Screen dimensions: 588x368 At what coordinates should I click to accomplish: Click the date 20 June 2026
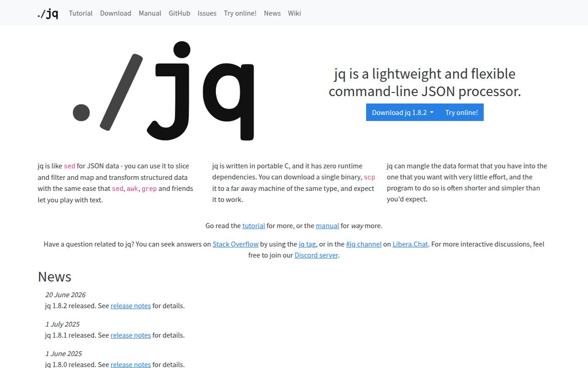click(x=65, y=295)
